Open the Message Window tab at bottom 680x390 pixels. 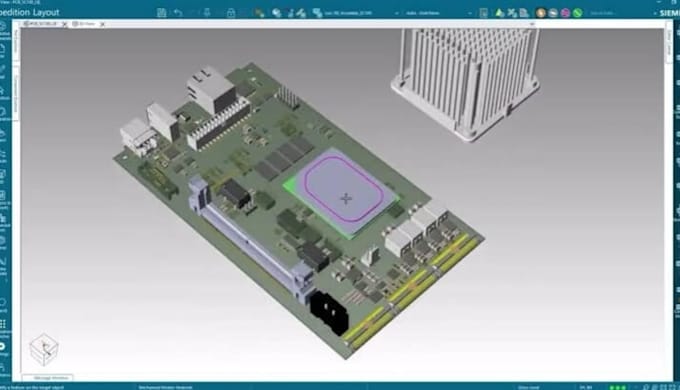(48, 378)
